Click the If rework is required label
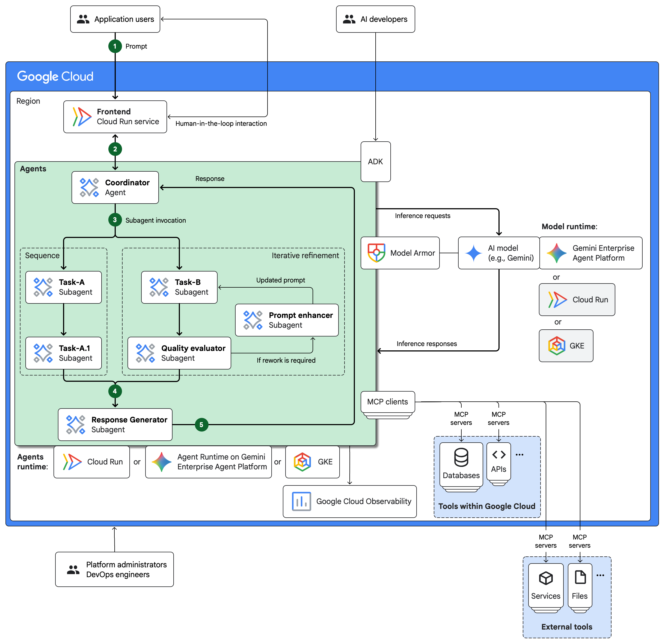The width and height of the screenshot is (665, 644). (x=286, y=360)
